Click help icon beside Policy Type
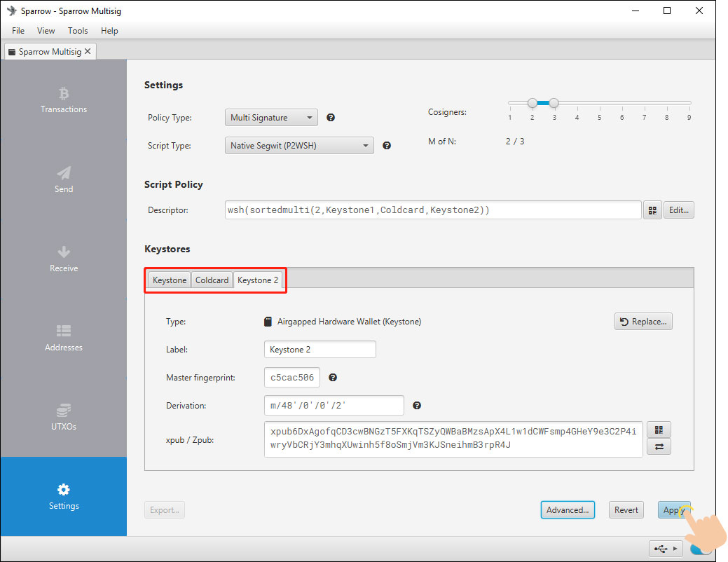Screen dimensions: 728x562 click(x=331, y=118)
